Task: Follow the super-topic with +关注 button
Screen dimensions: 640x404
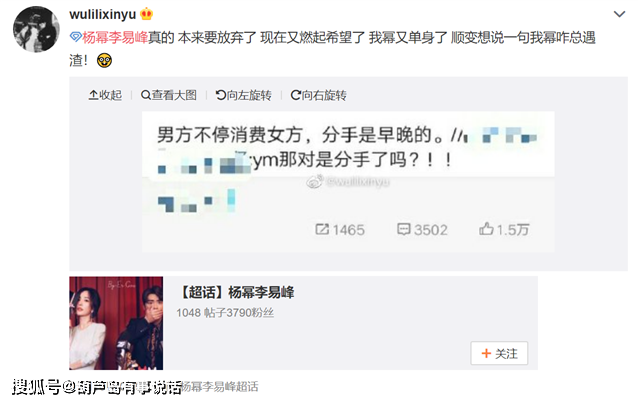Action: coord(499,353)
